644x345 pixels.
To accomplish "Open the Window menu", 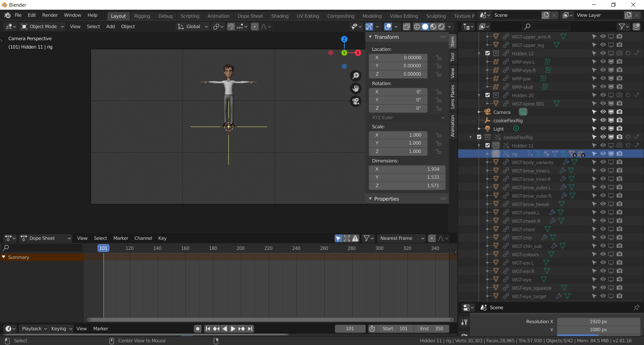I will (72, 15).
